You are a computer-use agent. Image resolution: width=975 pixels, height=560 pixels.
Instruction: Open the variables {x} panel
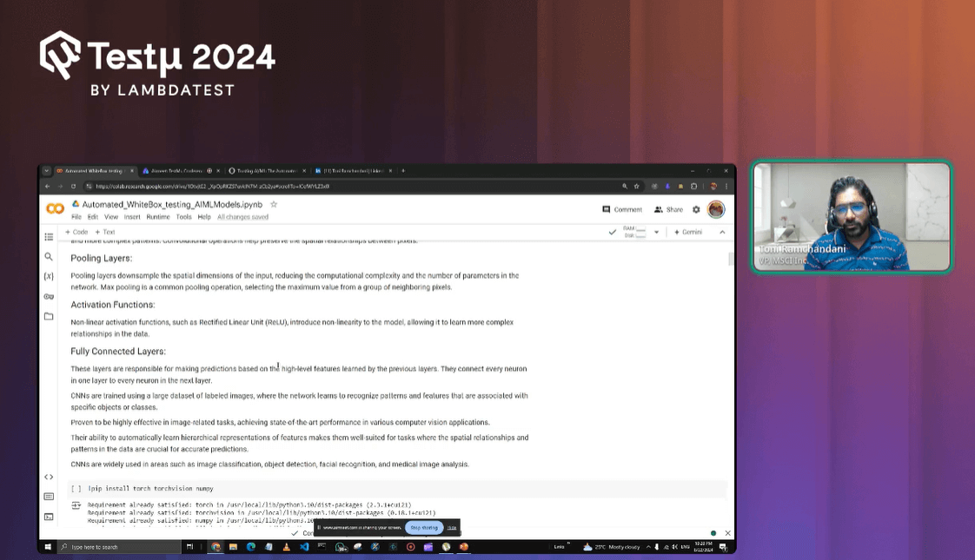[x=49, y=276]
